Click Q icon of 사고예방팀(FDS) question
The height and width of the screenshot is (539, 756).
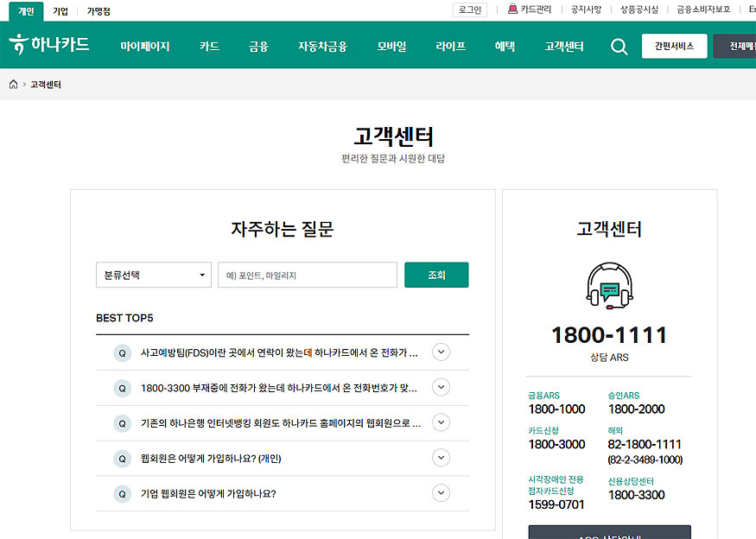(x=122, y=353)
